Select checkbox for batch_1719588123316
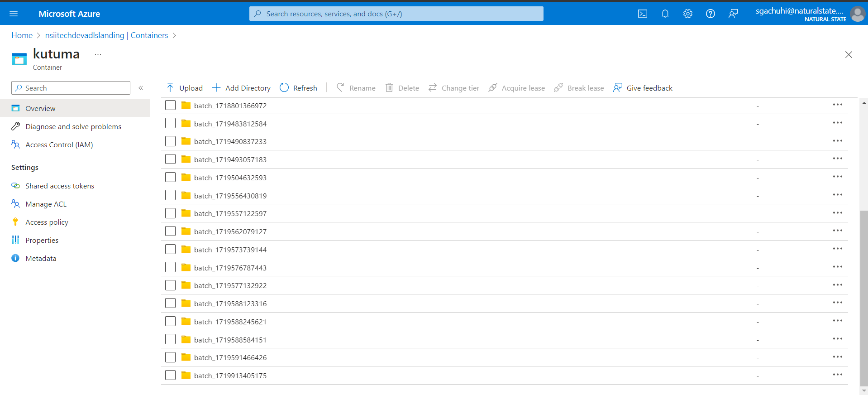868x395 pixels. coord(170,303)
